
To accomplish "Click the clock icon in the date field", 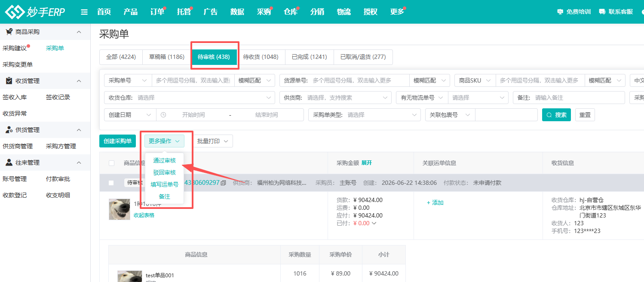I will tap(163, 115).
